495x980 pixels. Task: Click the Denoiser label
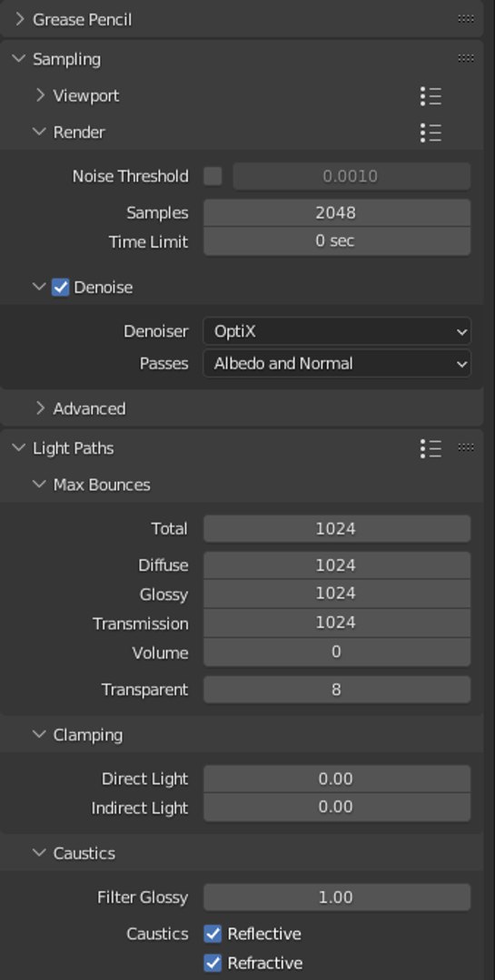point(156,331)
